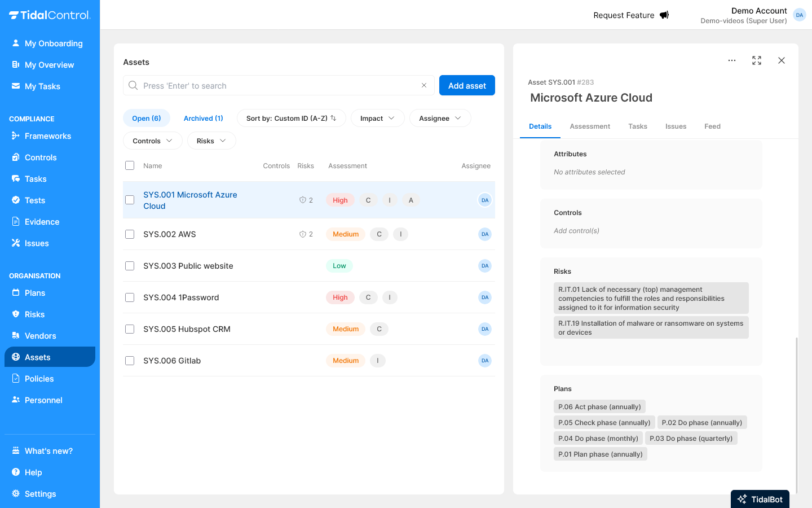Tick the select-all checkbox in table header
The height and width of the screenshot is (508, 812).
click(130, 165)
